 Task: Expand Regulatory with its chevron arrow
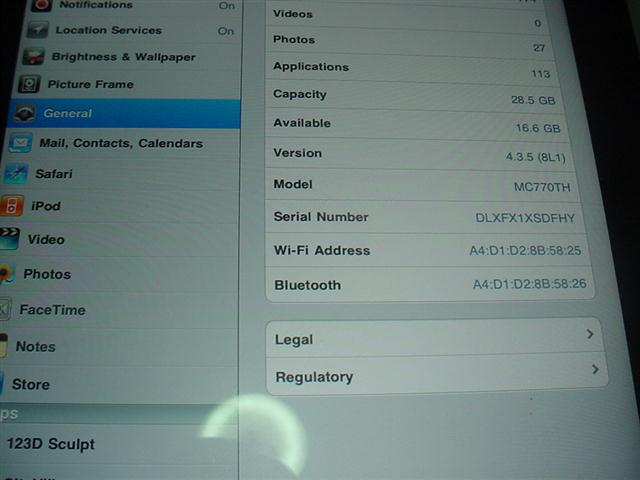[x=595, y=371]
